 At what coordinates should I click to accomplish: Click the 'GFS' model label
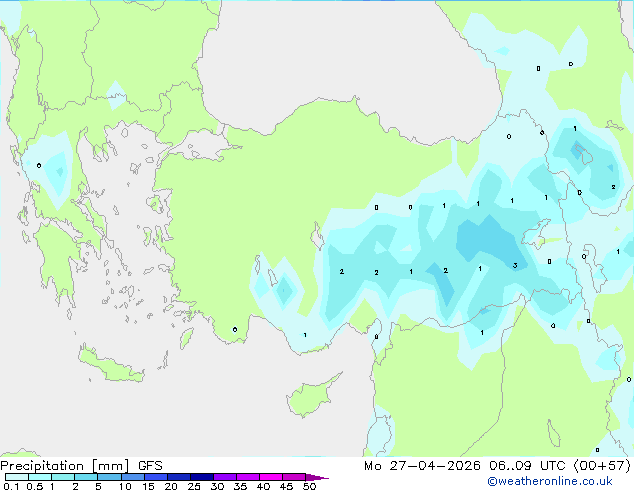[150, 466]
